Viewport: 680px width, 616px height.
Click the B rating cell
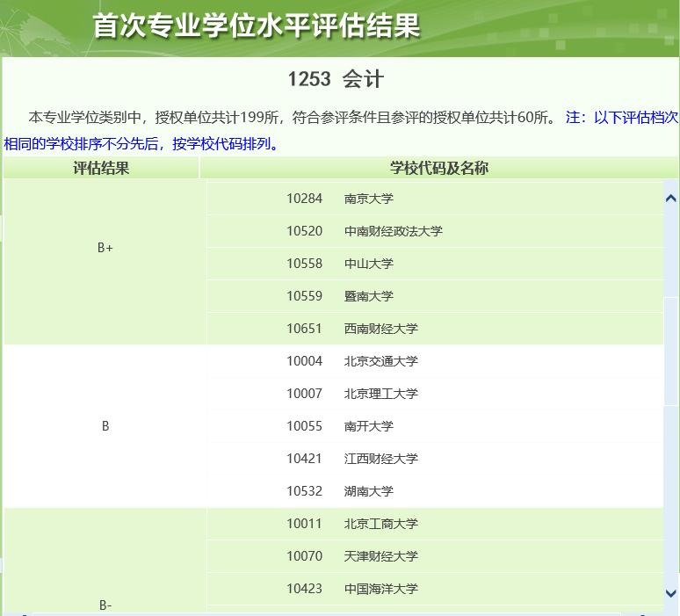tap(105, 426)
